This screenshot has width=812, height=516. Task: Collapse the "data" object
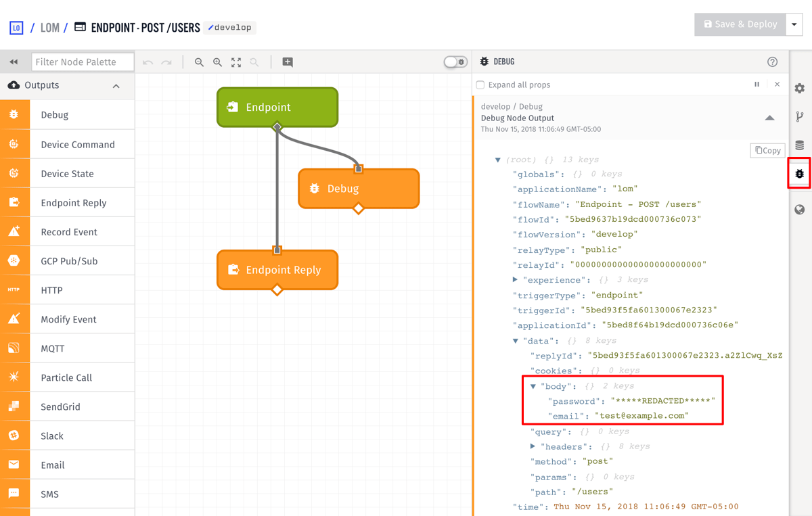point(516,342)
